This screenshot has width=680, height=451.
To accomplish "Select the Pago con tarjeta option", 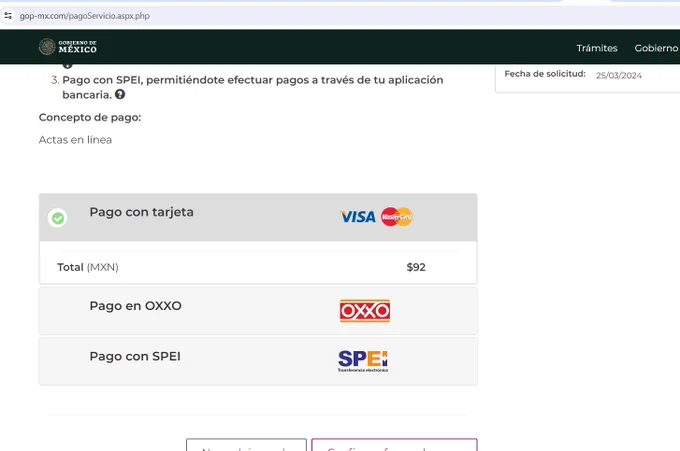I will [258, 217].
